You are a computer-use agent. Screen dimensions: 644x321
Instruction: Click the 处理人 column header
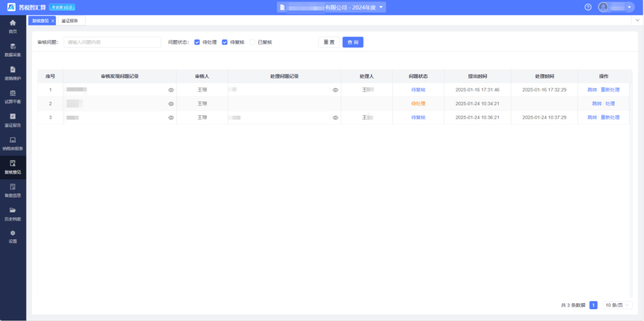(x=367, y=76)
